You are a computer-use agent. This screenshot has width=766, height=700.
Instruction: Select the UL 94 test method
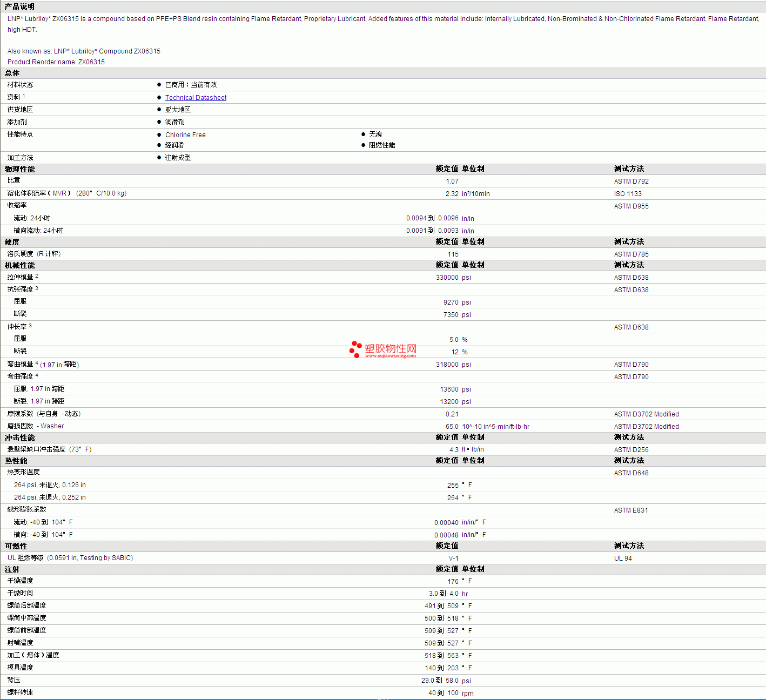point(623,558)
